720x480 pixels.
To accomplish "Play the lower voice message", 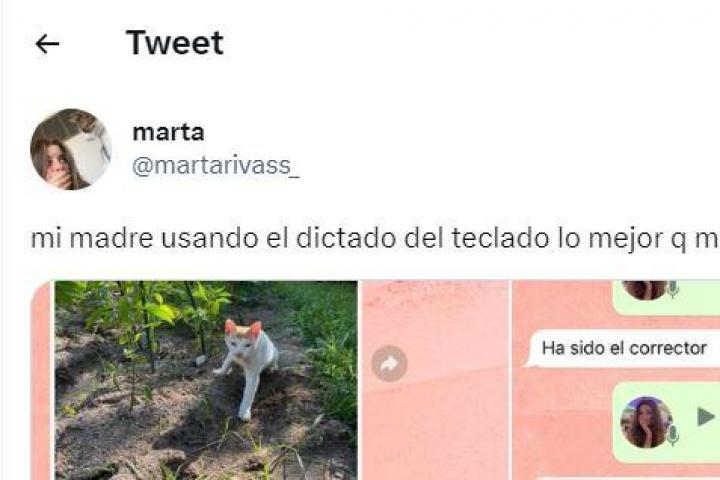I will [705, 417].
